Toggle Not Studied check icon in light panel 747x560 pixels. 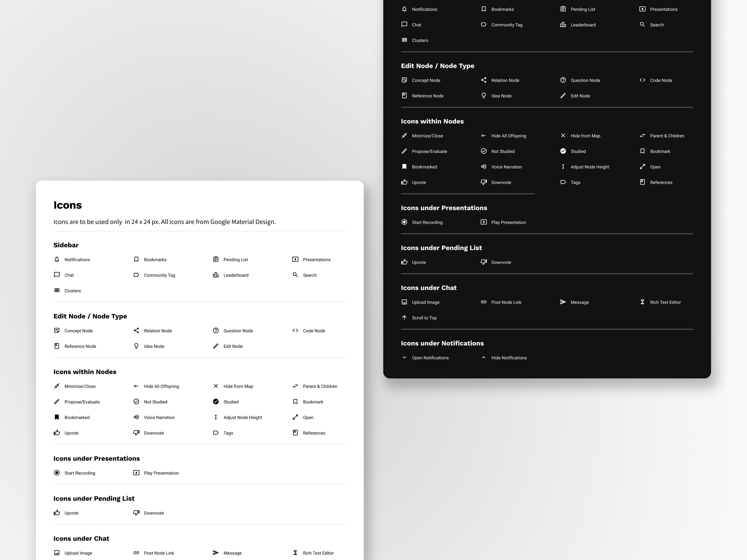136,401
